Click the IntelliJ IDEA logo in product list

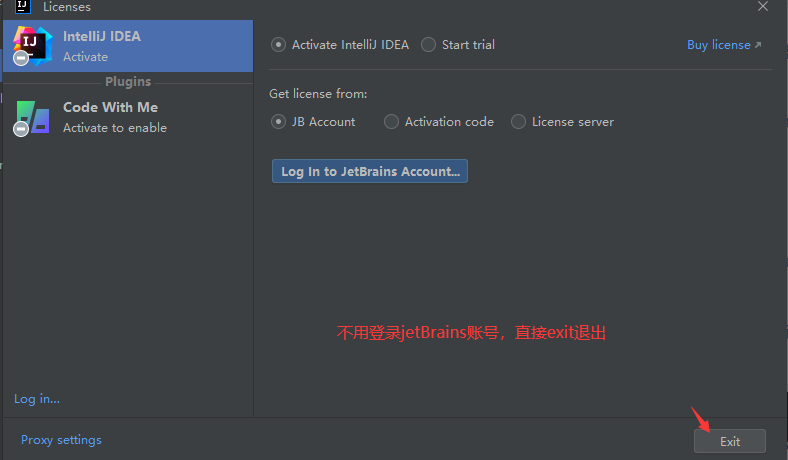[x=33, y=45]
